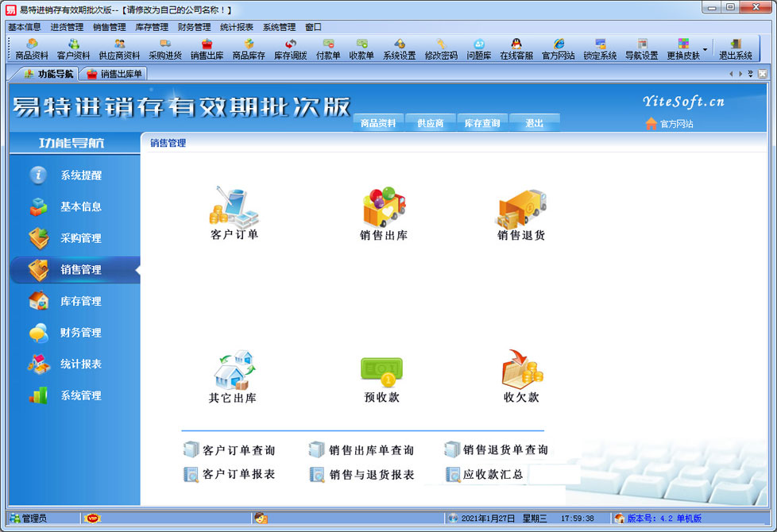Open the 客户订单 icon in main panel

tap(234, 206)
